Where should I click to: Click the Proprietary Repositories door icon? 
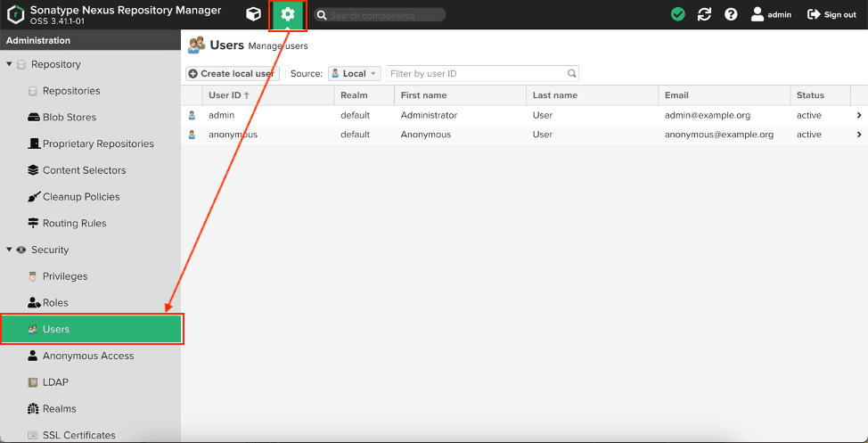point(33,144)
